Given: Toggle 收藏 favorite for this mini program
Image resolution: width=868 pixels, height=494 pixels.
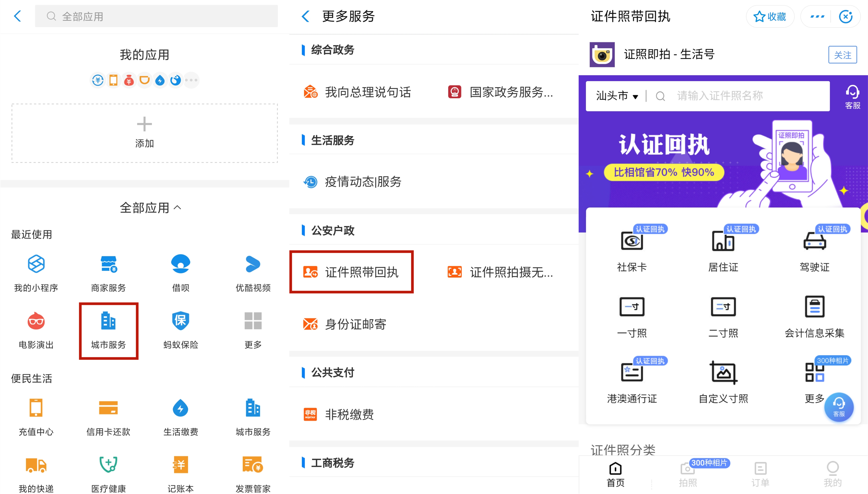Looking at the screenshot, I should (x=770, y=16).
